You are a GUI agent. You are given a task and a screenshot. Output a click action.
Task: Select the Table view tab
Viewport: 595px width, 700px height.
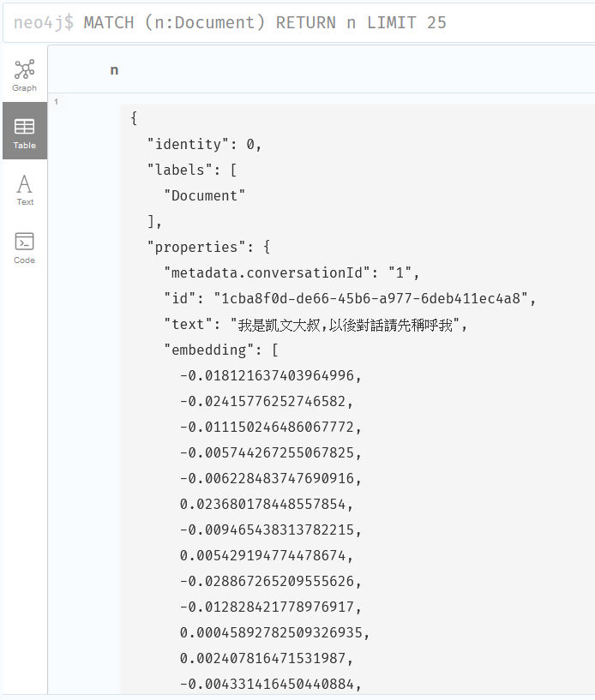[x=25, y=131]
